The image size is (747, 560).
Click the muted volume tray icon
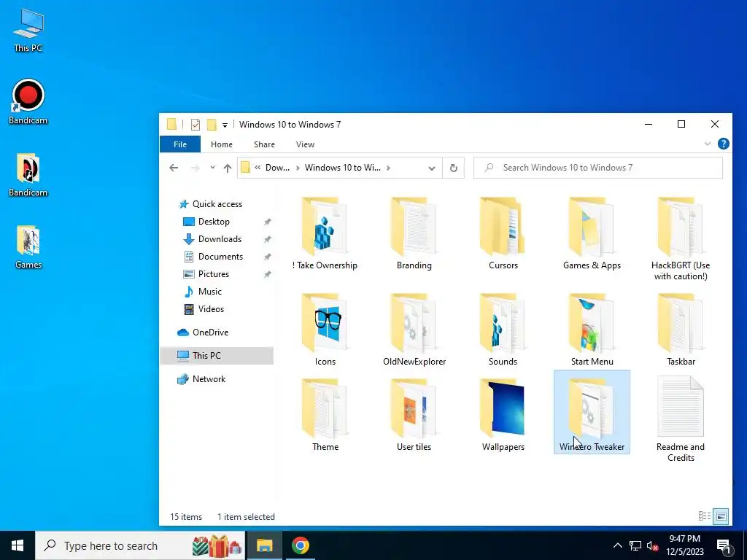tap(652, 545)
